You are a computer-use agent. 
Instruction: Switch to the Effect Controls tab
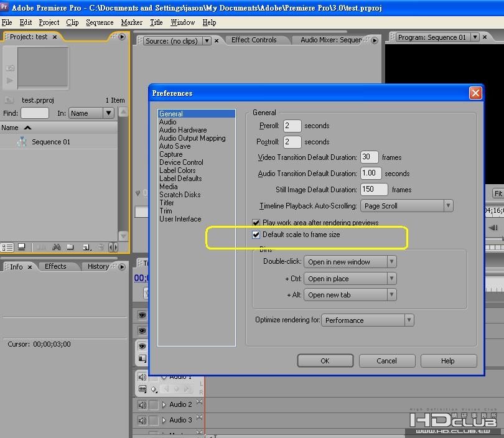pyautogui.click(x=254, y=40)
